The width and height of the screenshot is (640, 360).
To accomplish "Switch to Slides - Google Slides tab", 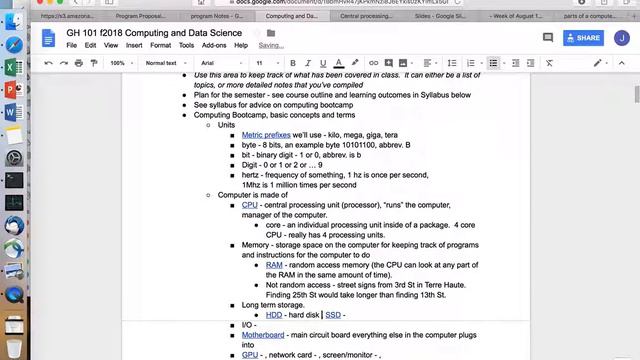I will (x=440, y=16).
